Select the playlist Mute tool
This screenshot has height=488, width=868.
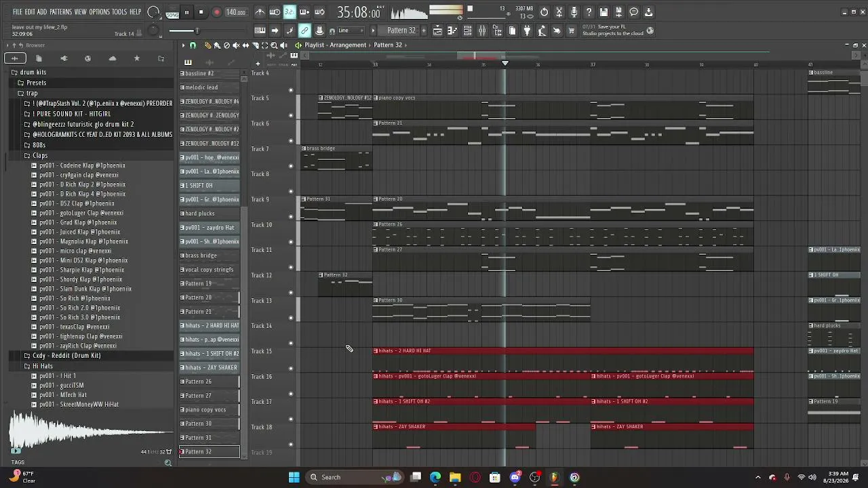pyautogui.click(x=236, y=45)
